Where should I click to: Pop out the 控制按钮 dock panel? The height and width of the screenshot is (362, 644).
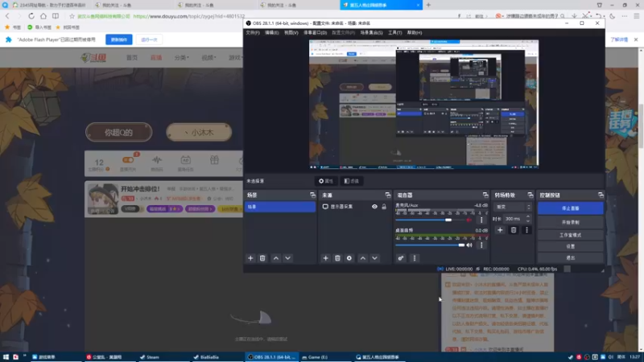click(x=601, y=195)
